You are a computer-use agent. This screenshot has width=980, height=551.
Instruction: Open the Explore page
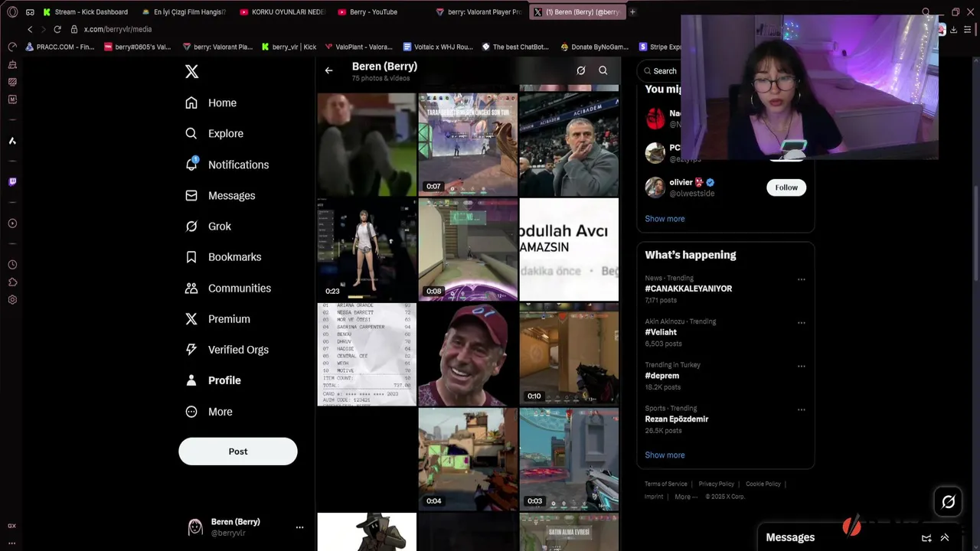point(214,133)
